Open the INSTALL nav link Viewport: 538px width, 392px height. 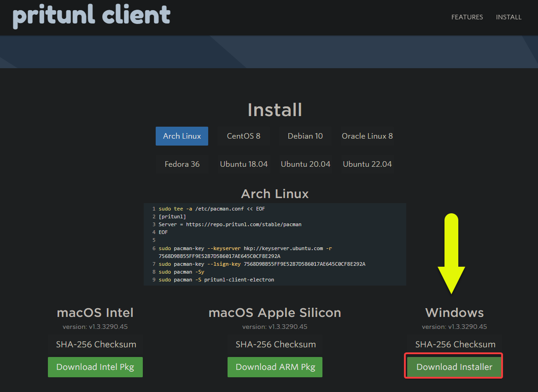[509, 17]
